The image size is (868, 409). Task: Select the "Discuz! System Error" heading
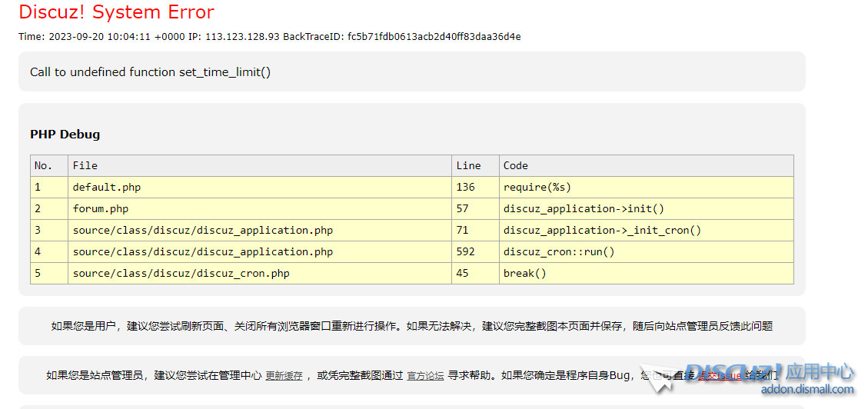(116, 12)
